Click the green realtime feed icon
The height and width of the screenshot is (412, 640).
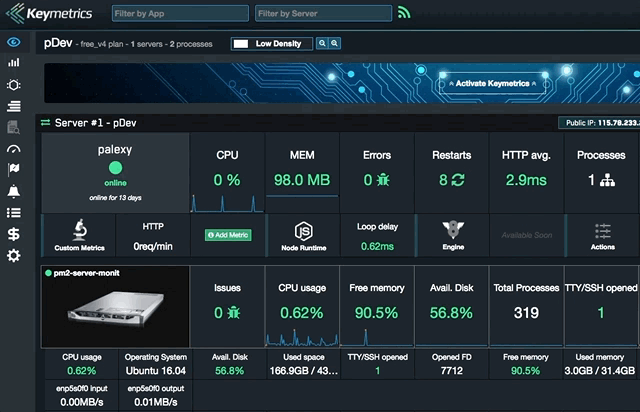404,13
